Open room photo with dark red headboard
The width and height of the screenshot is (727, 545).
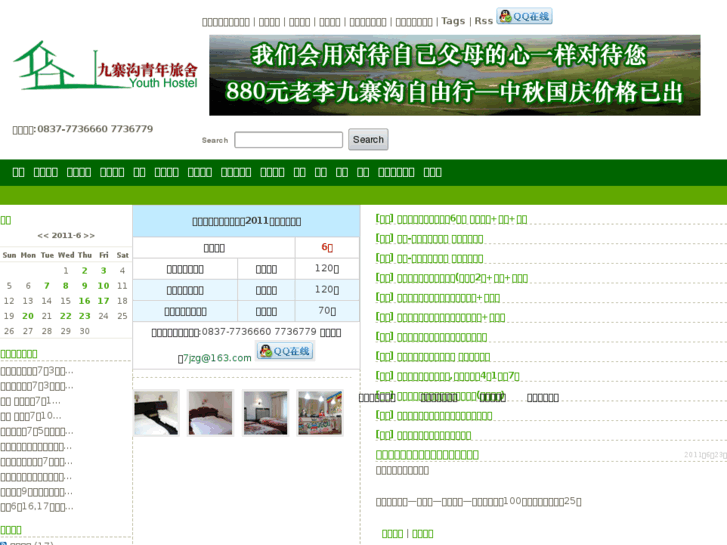coord(210,413)
